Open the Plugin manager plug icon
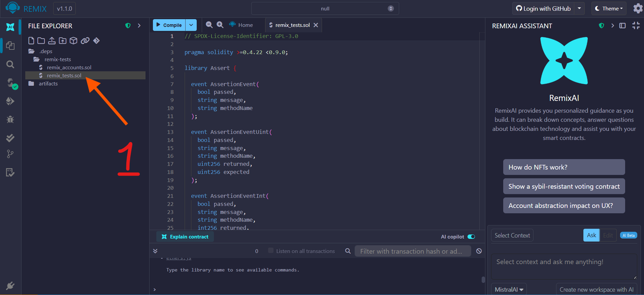The width and height of the screenshot is (644, 295). (x=10, y=285)
